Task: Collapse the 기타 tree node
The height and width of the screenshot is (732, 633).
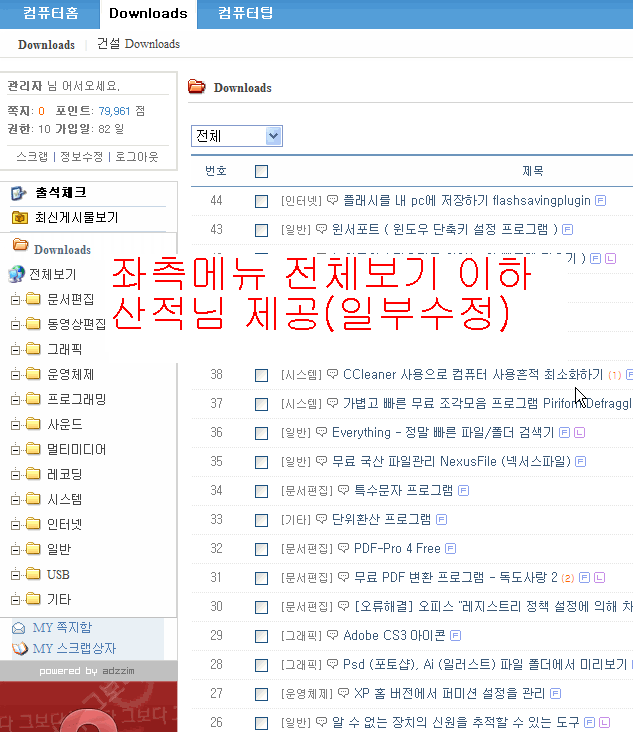Action: 15,600
